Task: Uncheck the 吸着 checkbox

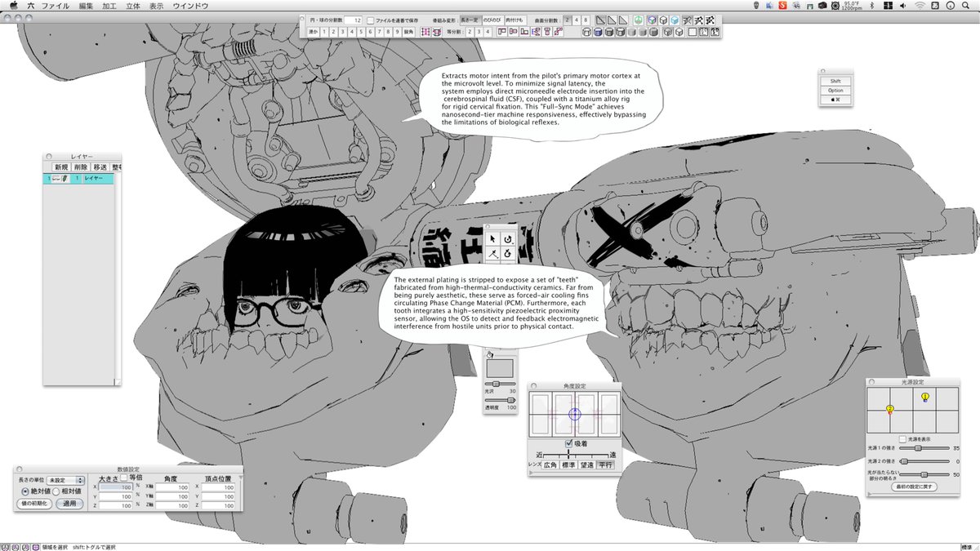Action: coord(568,443)
